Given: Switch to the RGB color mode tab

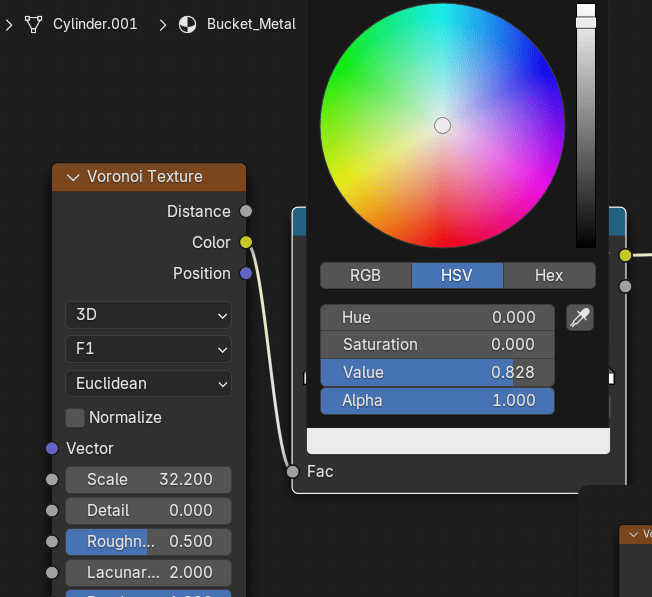Looking at the screenshot, I should pyautogui.click(x=365, y=275).
